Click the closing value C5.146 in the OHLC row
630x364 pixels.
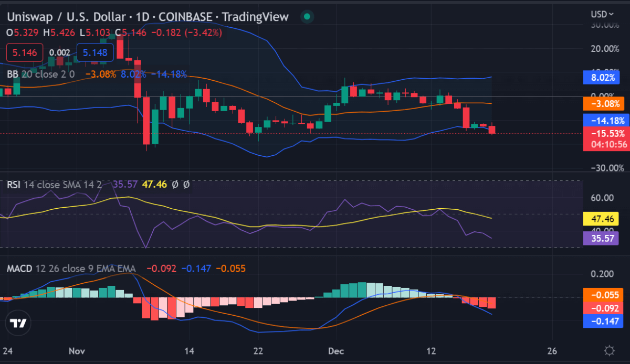coord(130,33)
